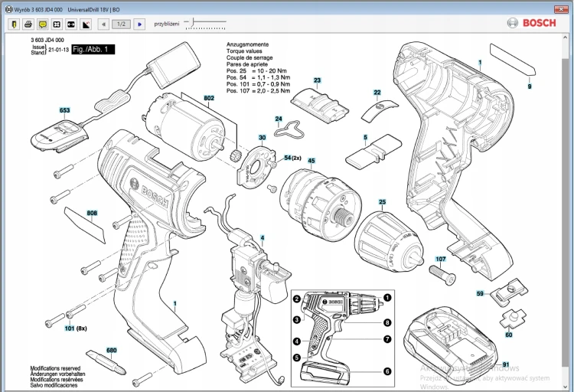
Task: Click the 'Anzugsmomente' heading text
Action: point(247,44)
